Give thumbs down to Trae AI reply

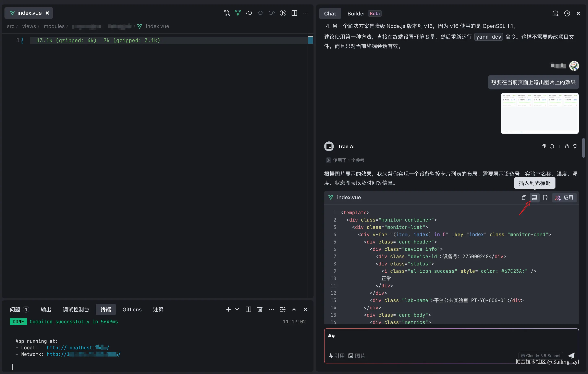click(575, 147)
